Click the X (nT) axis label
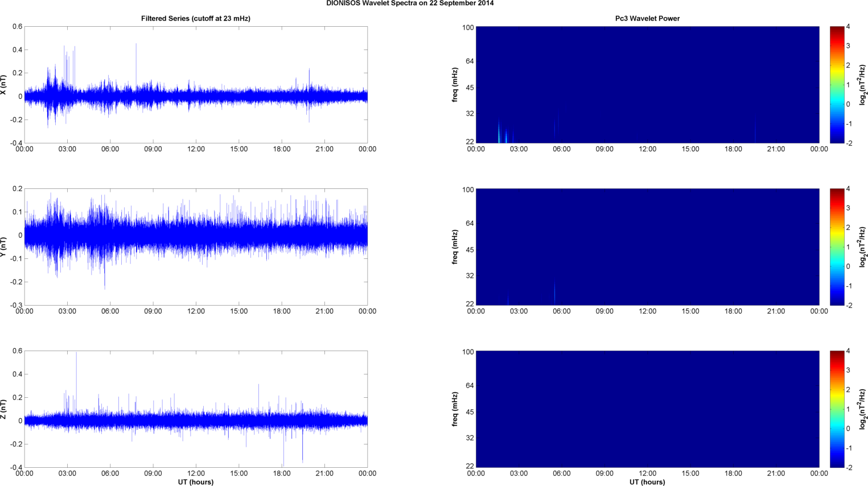 [x=4, y=85]
